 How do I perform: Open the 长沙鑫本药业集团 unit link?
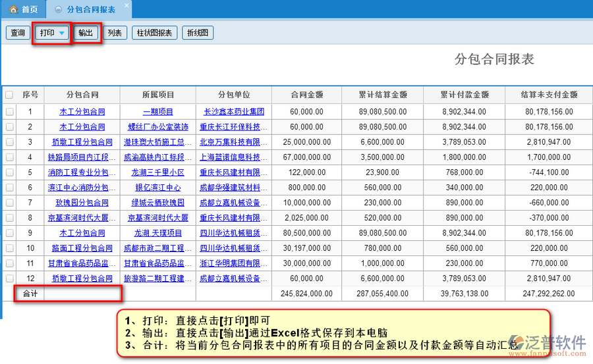pos(234,112)
